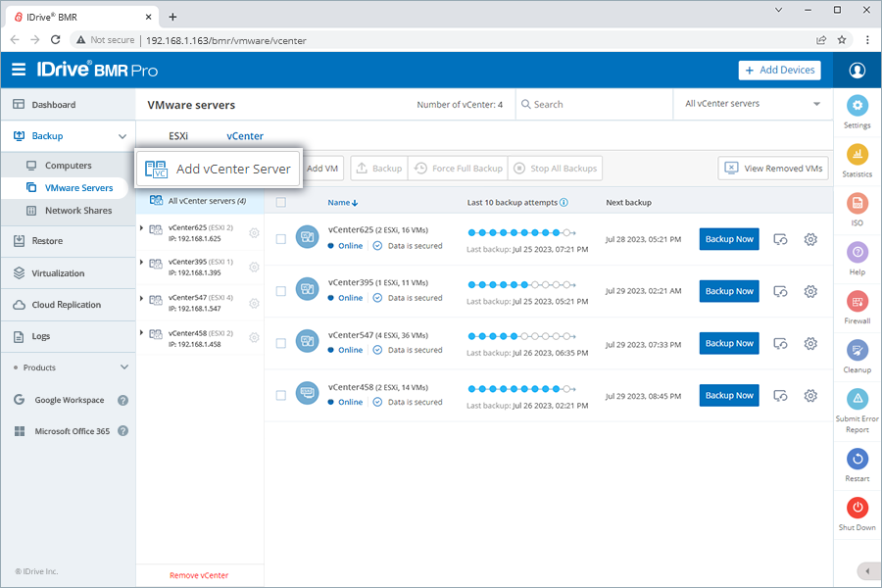Click View Removed VMs button
The width and height of the screenshot is (882, 588).
point(773,169)
